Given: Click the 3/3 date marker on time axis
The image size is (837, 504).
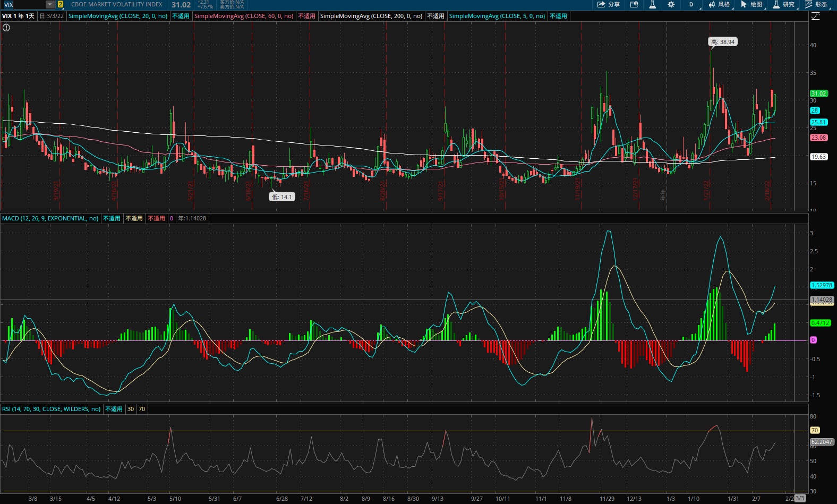Looking at the screenshot, I should (x=800, y=499).
